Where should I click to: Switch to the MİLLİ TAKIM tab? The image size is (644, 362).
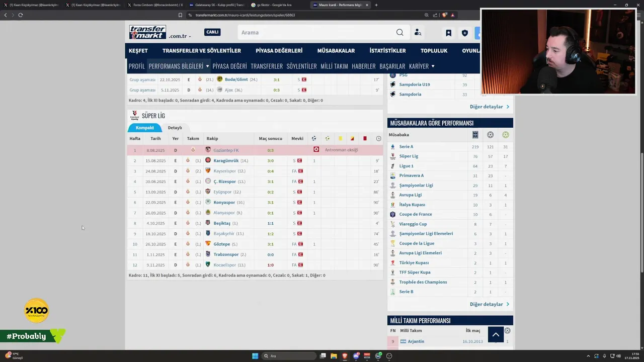click(334, 66)
